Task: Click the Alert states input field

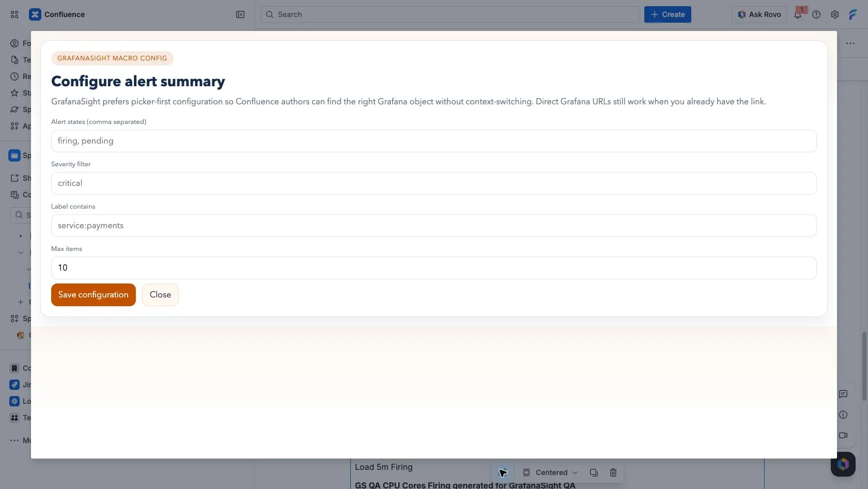Action: [434, 141]
